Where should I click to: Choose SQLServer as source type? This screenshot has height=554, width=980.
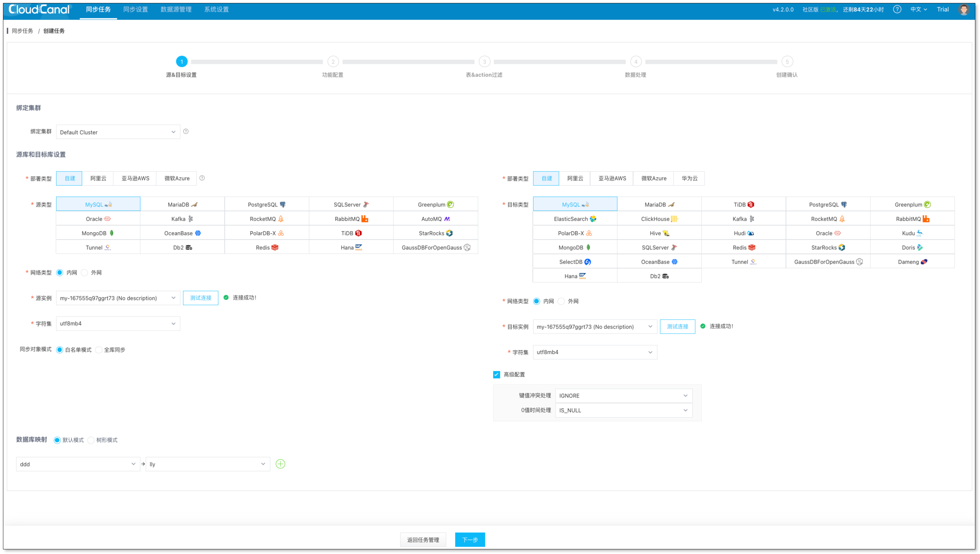pos(351,204)
